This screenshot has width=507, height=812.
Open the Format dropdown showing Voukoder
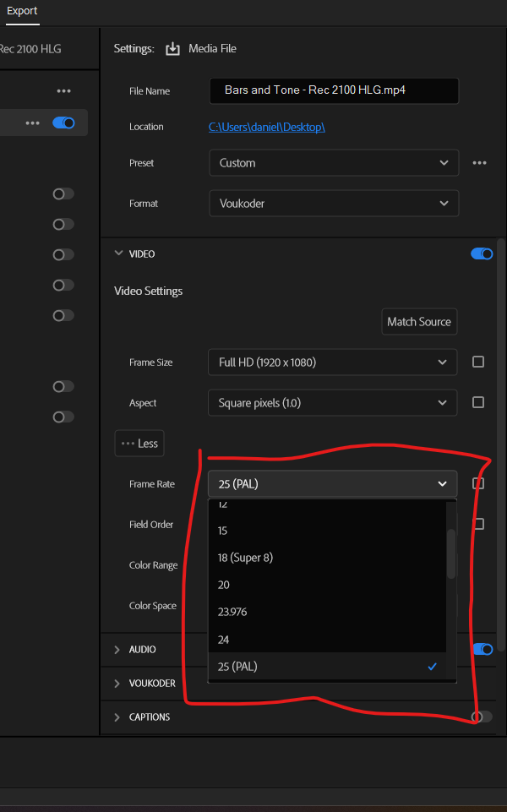click(x=333, y=204)
